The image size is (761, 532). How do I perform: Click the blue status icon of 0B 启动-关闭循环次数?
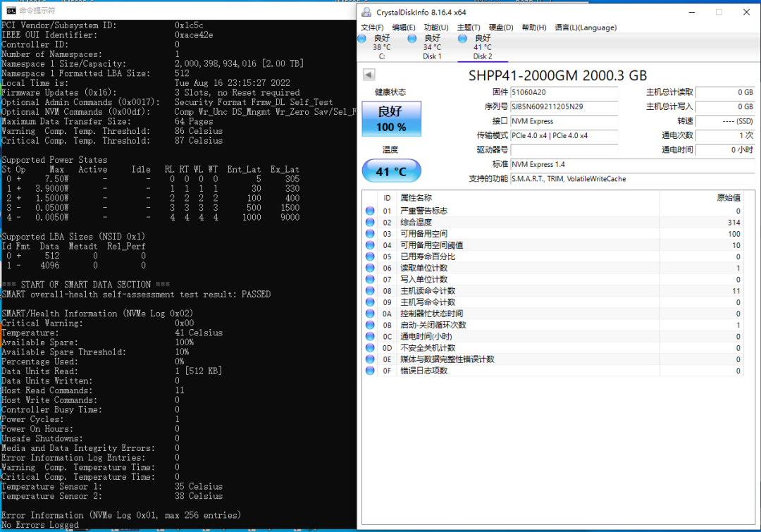pyautogui.click(x=370, y=325)
